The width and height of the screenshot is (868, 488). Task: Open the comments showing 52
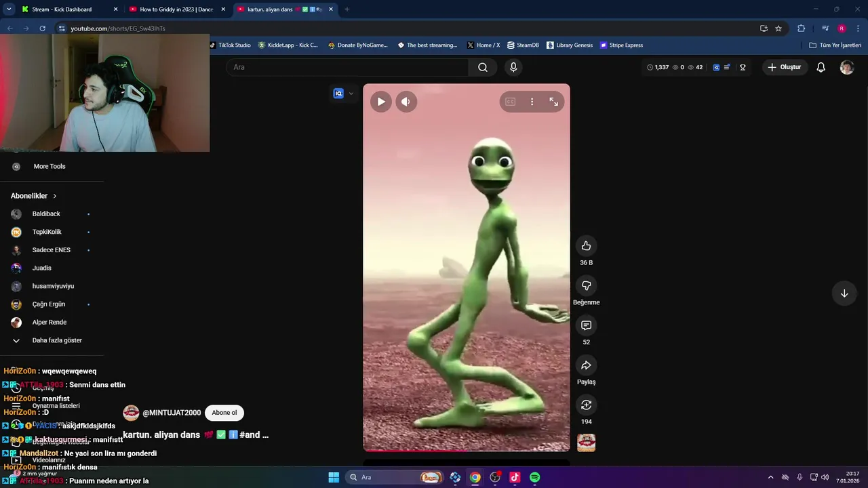[x=586, y=325]
